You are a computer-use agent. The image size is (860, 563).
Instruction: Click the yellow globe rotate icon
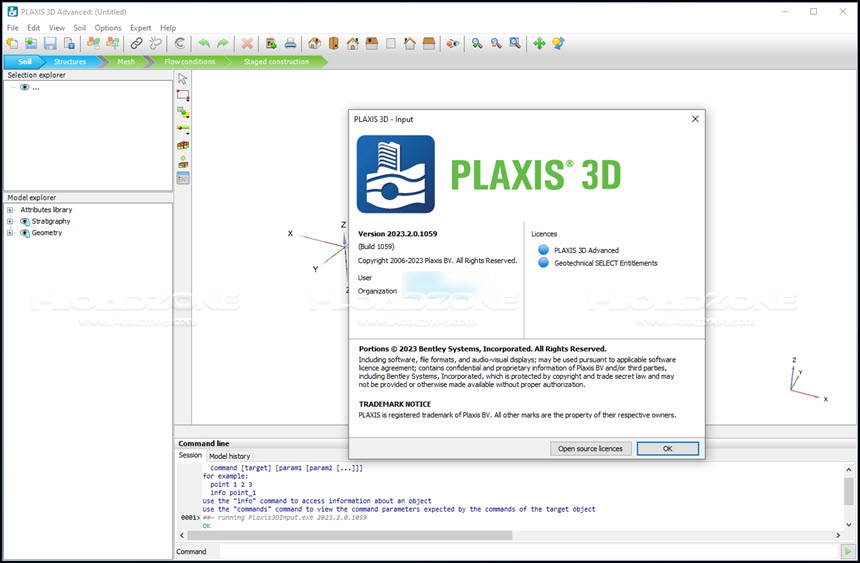tap(558, 43)
